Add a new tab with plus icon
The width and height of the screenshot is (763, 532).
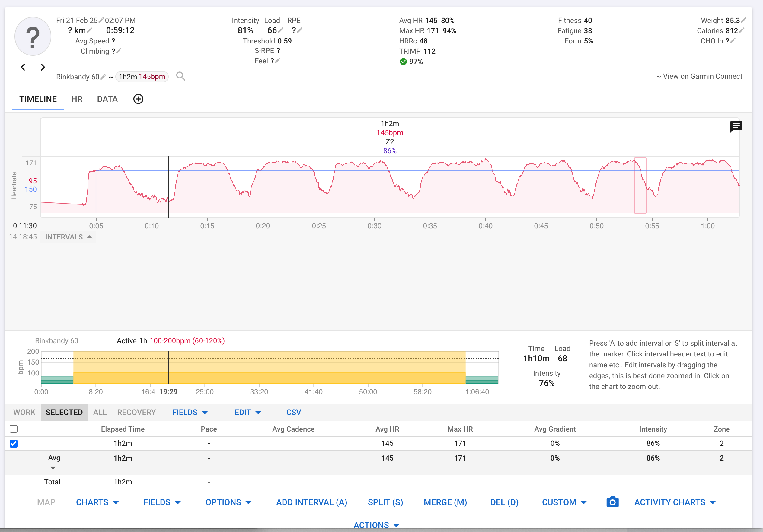click(x=138, y=99)
